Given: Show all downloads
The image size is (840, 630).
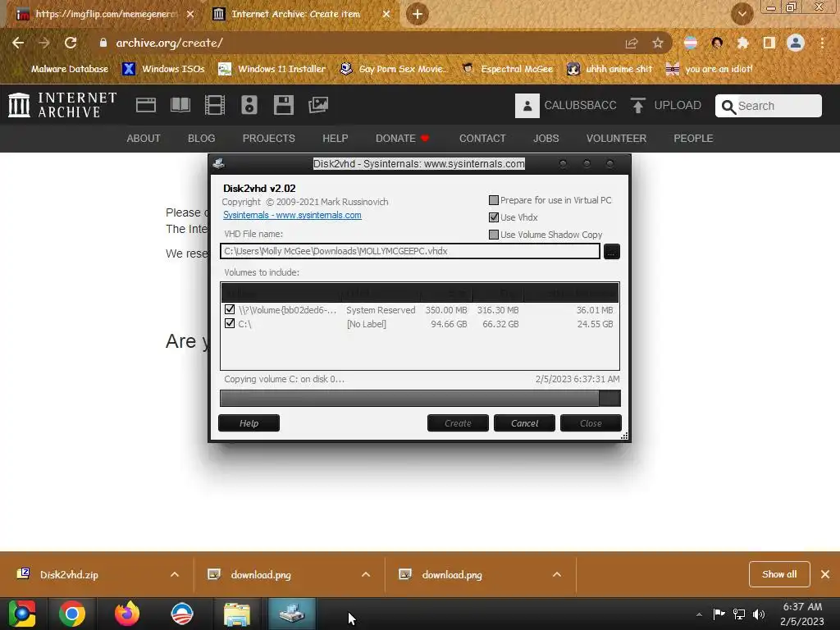Looking at the screenshot, I should (x=779, y=574).
